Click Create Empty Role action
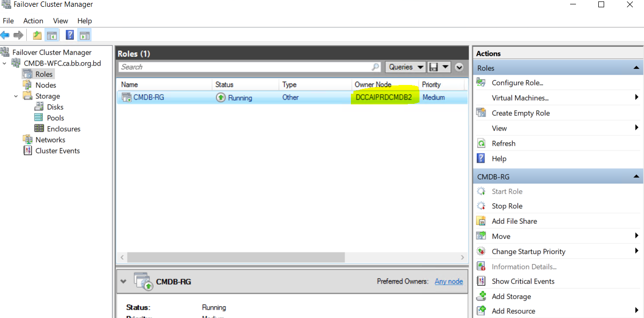The width and height of the screenshot is (644, 318). [x=521, y=113]
